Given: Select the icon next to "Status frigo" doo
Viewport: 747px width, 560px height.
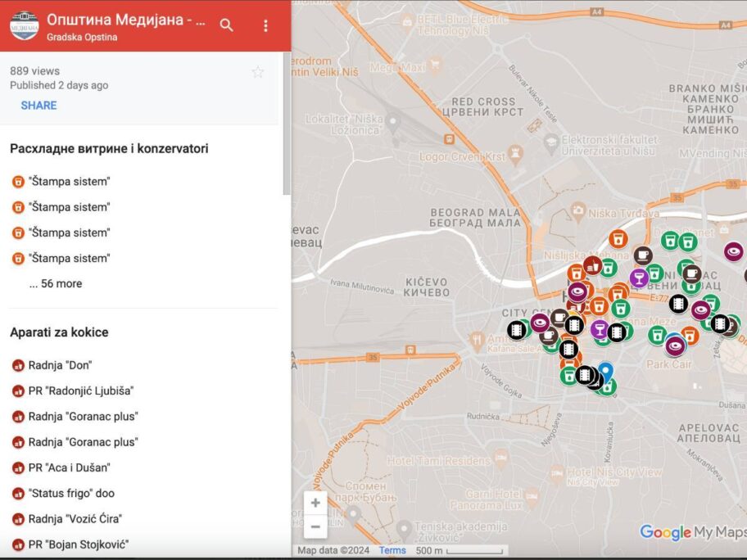Looking at the screenshot, I should (18, 493).
